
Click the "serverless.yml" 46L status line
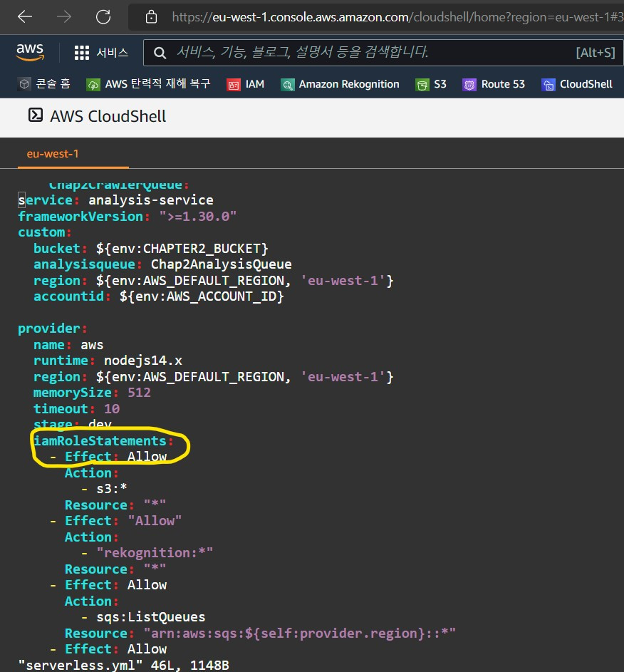(x=124, y=665)
